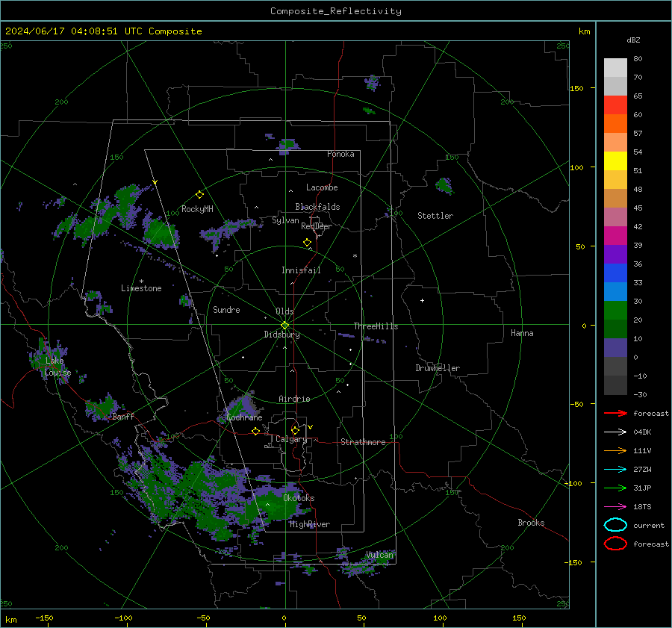
Task: Click the cyan 'current' ellipse legend icon
Action: pyautogui.click(x=615, y=525)
